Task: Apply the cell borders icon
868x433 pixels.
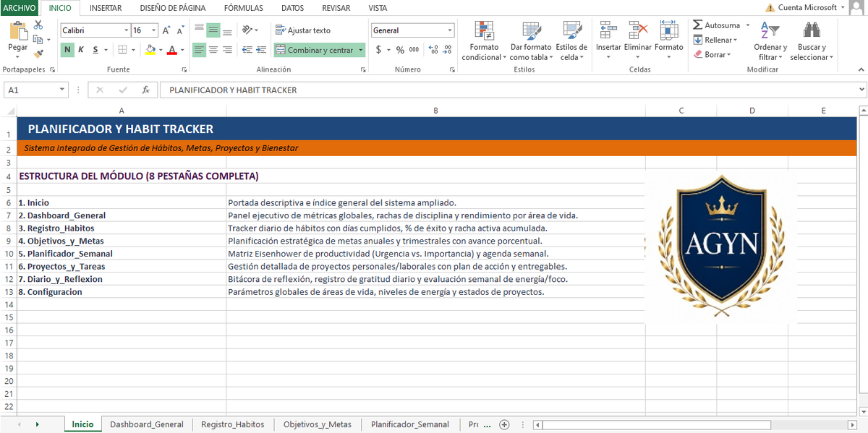Action: 123,50
